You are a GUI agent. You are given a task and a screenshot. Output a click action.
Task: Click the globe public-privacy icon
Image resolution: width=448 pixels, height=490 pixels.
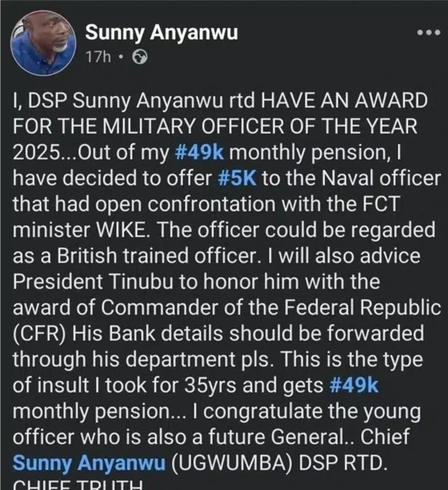[x=140, y=58]
